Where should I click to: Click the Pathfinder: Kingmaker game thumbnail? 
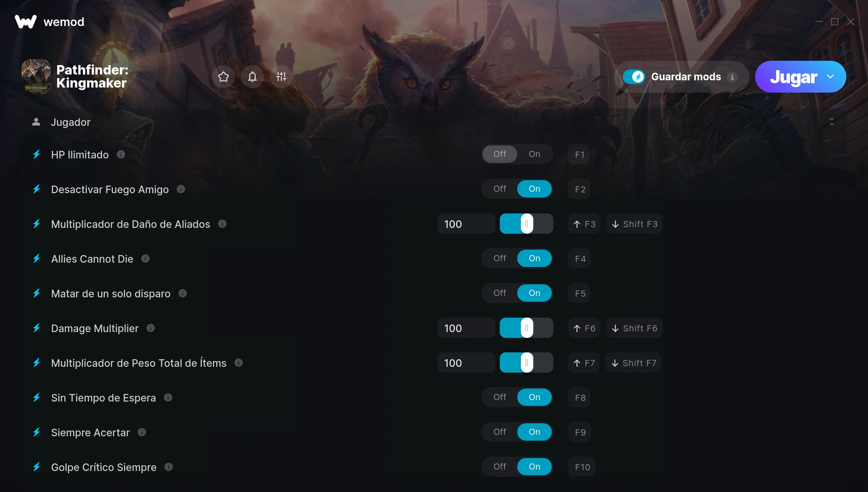[x=36, y=77]
